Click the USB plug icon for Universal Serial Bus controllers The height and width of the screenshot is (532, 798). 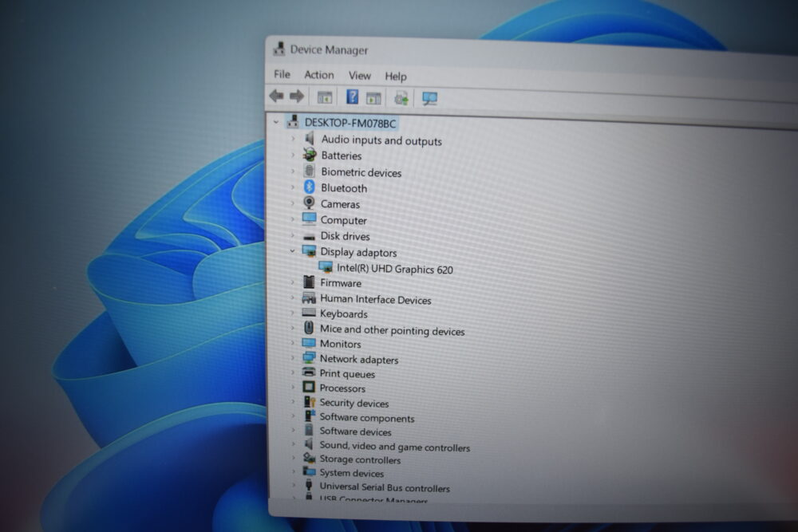tap(309, 485)
